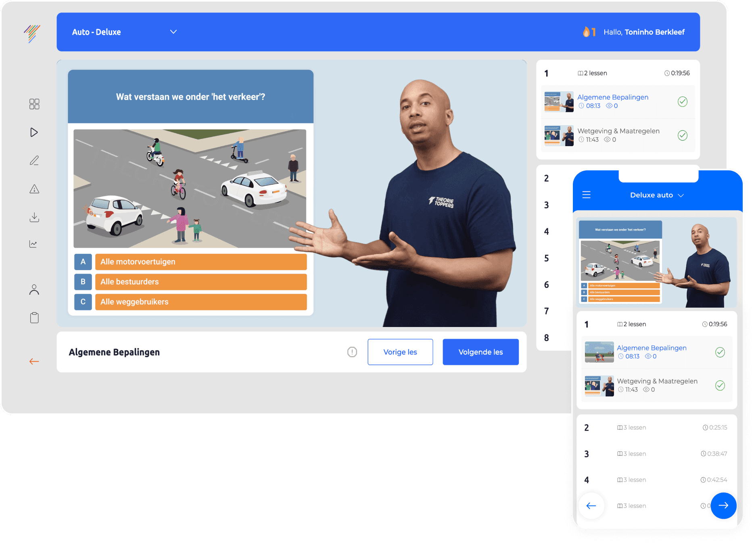Image resolution: width=756 pixels, height=545 pixels.
Task: Toggle completion check for desktop Wetgeving & Maatregelen
Action: [x=682, y=135]
